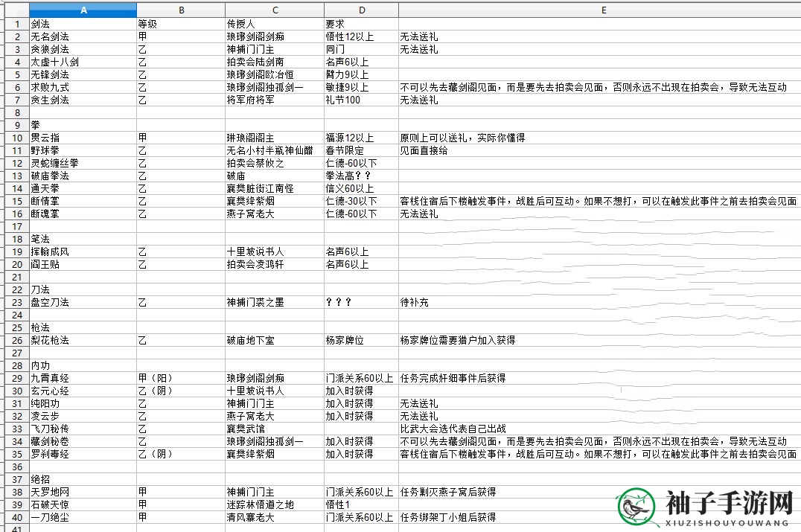Click the 要求 header cell
Viewport: 801px width, 532px height.
click(362, 24)
